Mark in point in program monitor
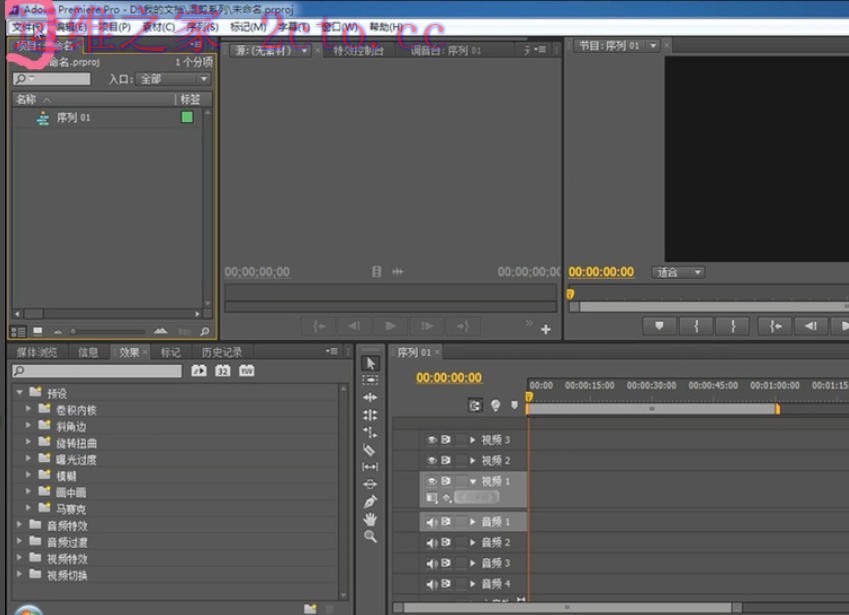 (x=696, y=326)
